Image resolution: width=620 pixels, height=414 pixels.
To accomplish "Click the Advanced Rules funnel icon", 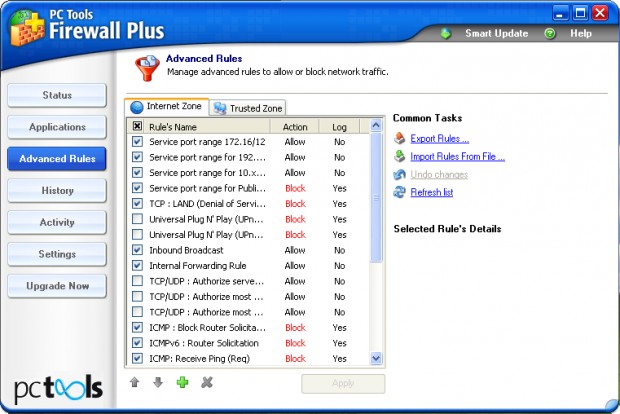I will point(147,68).
